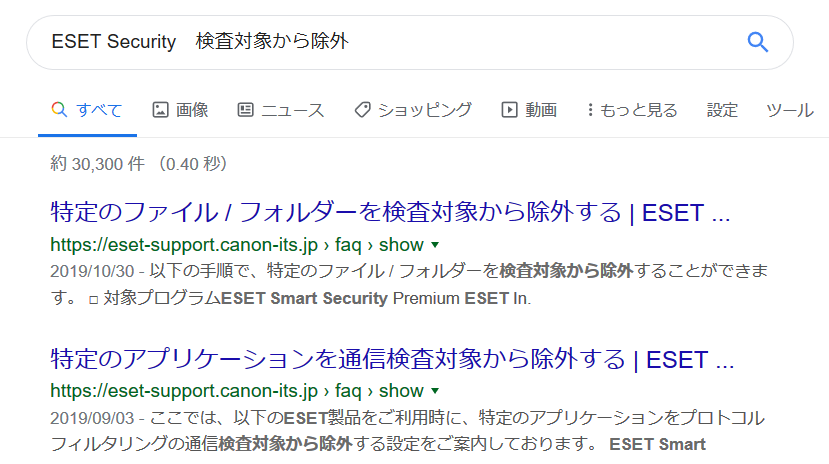Switch to the 画像 tab
Screen dimensions: 829x464
pyautogui.click(x=192, y=110)
